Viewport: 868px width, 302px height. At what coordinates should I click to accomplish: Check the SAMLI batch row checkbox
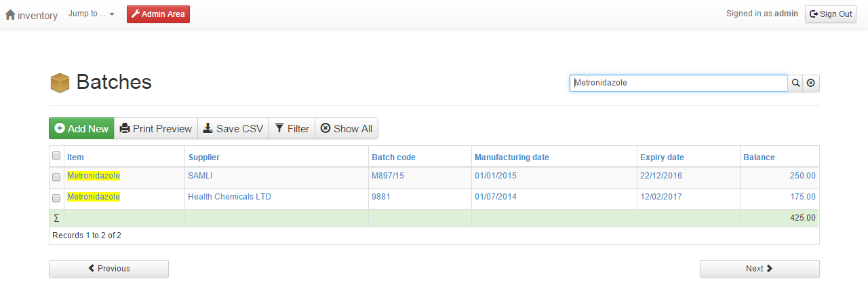pyautogui.click(x=56, y=177)
